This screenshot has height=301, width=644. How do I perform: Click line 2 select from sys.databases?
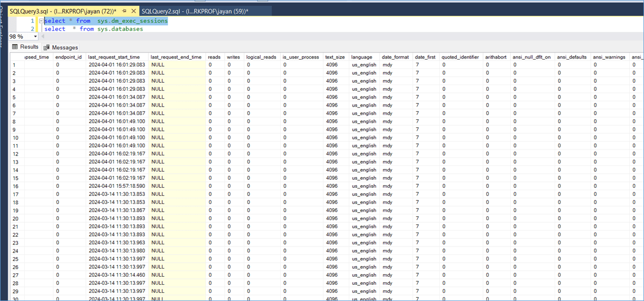pyautogui.click(x=94, y=29)
